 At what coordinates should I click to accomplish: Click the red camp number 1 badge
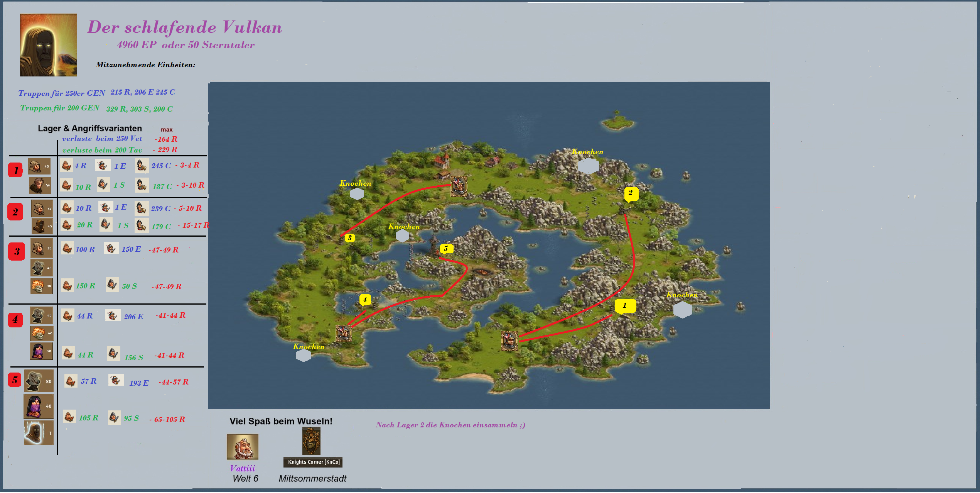16,170
